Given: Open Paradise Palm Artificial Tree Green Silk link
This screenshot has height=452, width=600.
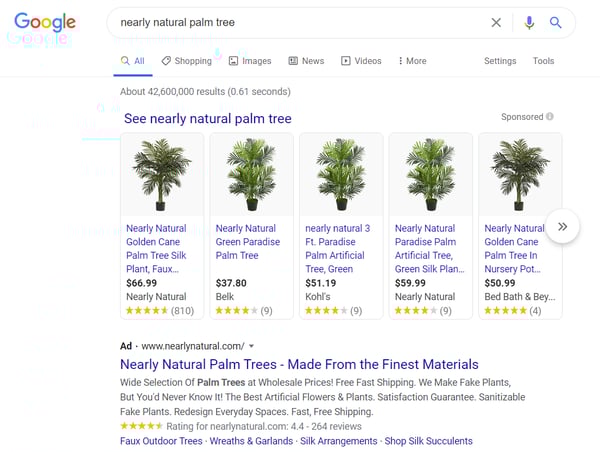Looking at the screenshot, I should click(x=429, y=249).
